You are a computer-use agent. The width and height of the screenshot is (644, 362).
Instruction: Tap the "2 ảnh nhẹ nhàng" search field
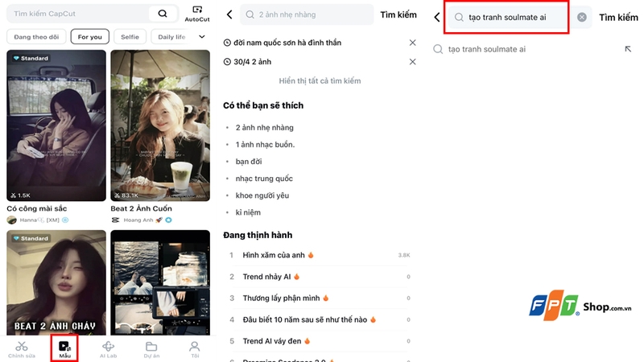coord(307,14)
